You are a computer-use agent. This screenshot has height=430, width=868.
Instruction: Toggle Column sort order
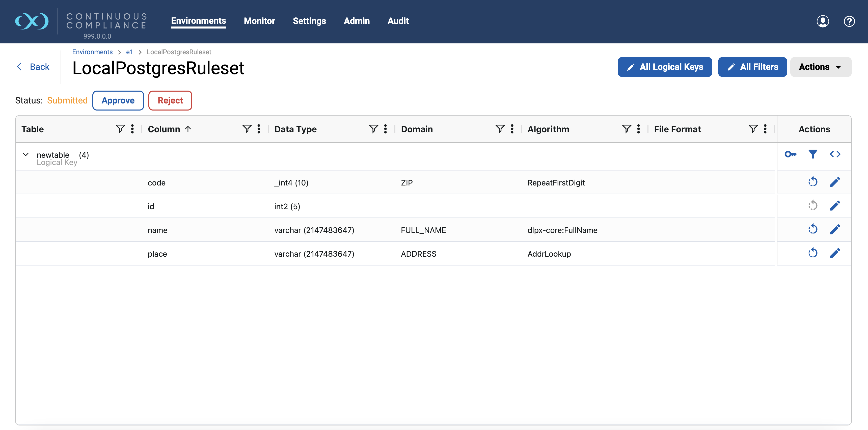tap(188, 129)
